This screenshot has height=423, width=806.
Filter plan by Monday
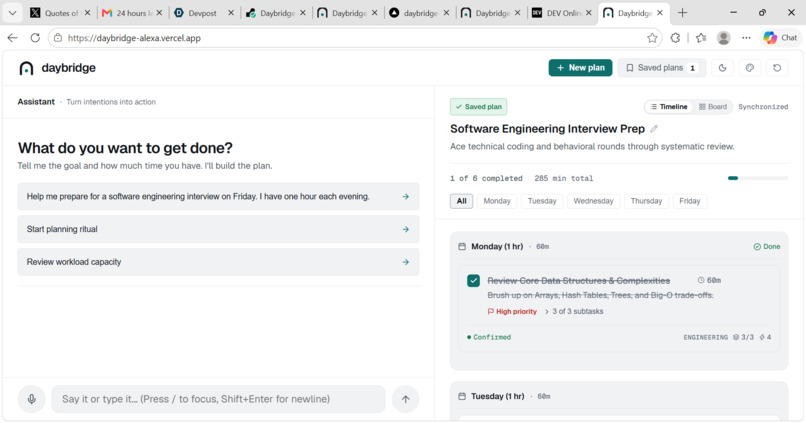(497, 201)
